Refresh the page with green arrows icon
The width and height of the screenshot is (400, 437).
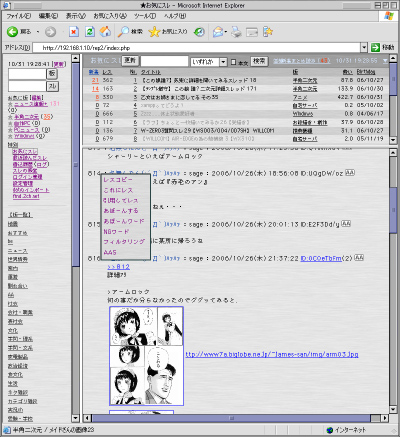pos(90,32)
